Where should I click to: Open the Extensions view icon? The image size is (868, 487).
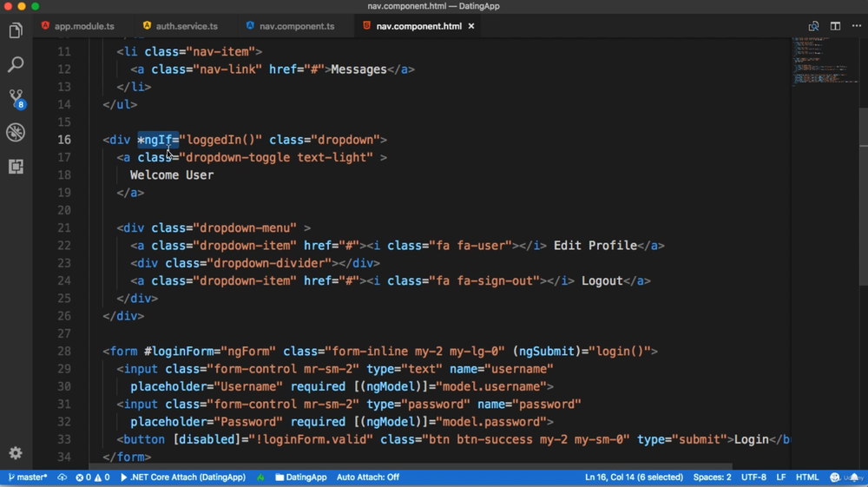(x=16, y=166)
